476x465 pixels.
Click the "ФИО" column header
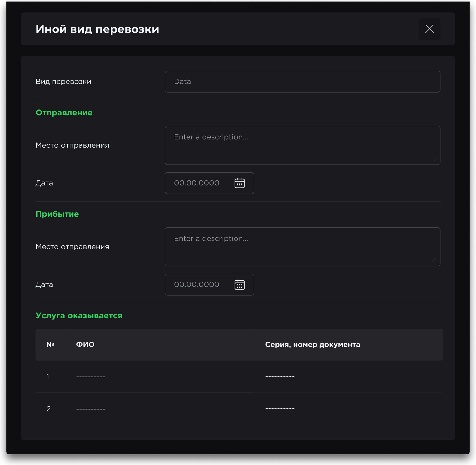pos(85,345)
